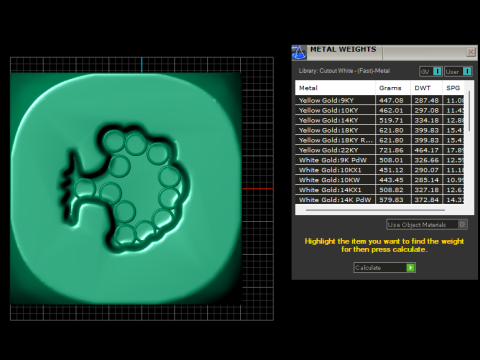Viewport: 480px width, 360px height.
Task: Click the 290.07 DWT value
Action: pyautogui.click(x=427, y=170)
